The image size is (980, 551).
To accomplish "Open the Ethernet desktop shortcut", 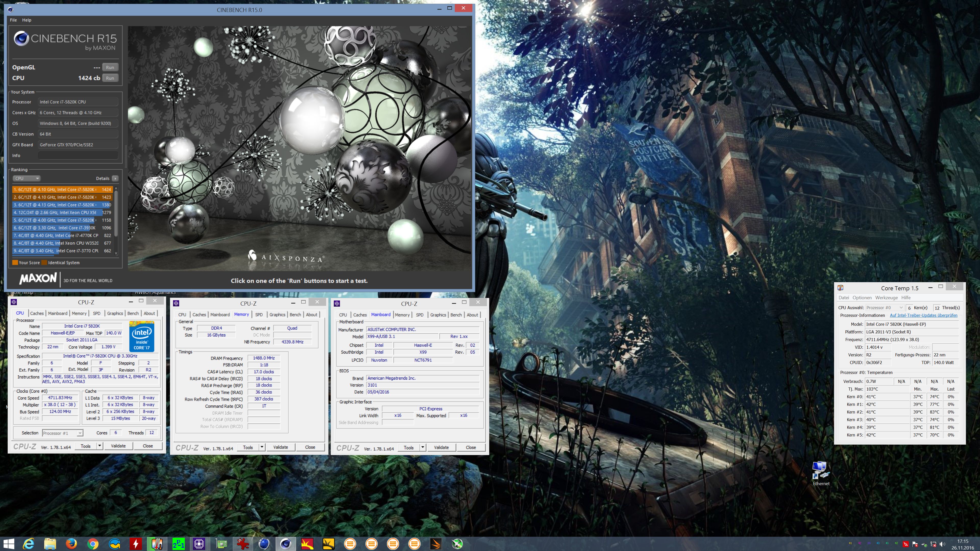I will pos(821,473).
